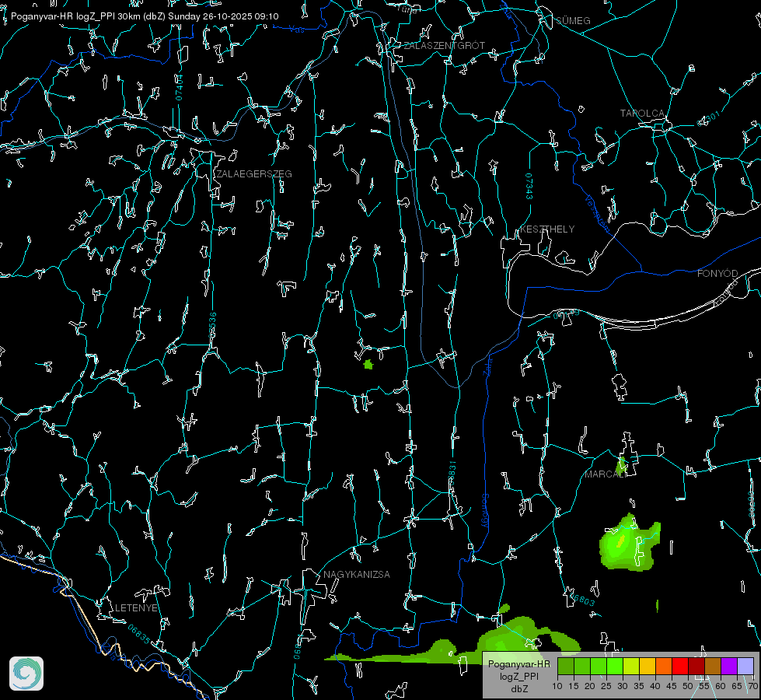Select the bright red 45-50 dBZ swatch
The image size is (761, 700).
point(680,666)
